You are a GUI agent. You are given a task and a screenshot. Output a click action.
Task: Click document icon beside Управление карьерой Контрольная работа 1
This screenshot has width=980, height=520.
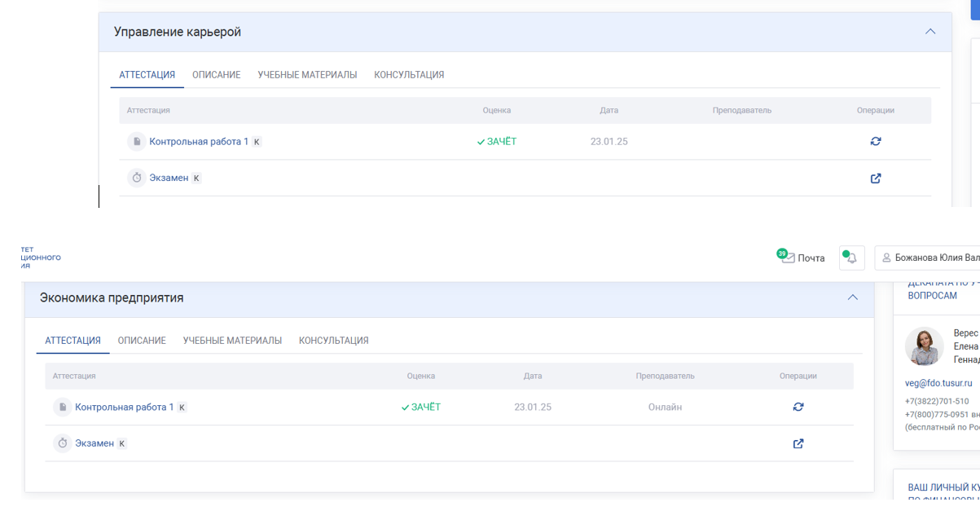136,142
